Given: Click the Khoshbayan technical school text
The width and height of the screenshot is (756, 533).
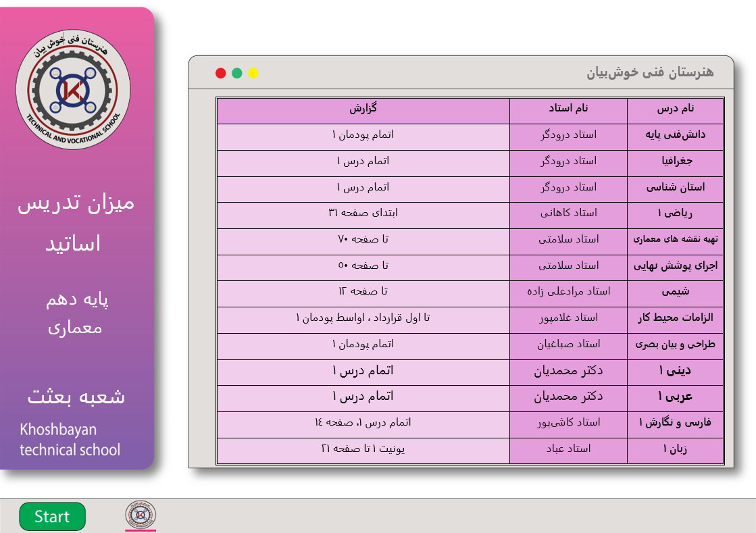Looking at the screenshot, I should point(70,440).
